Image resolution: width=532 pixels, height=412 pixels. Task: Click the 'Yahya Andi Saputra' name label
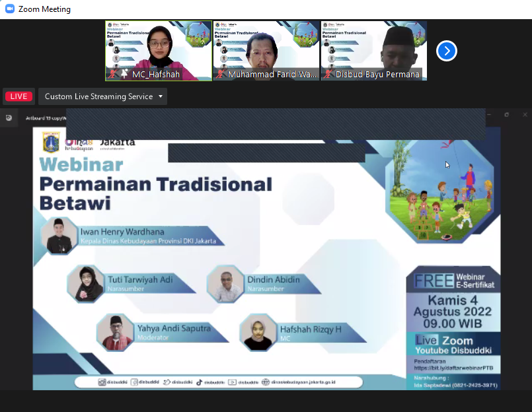tap(174, 328)
